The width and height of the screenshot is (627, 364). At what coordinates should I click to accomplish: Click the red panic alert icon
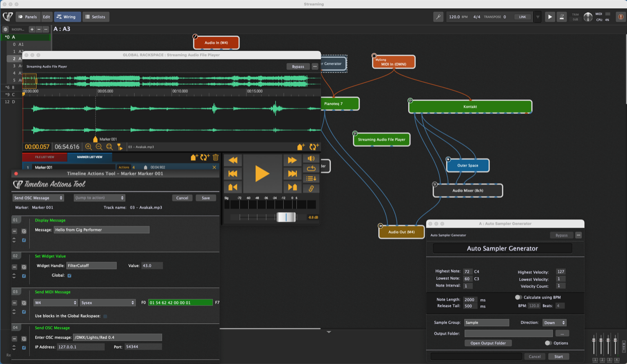coord(621,17)
